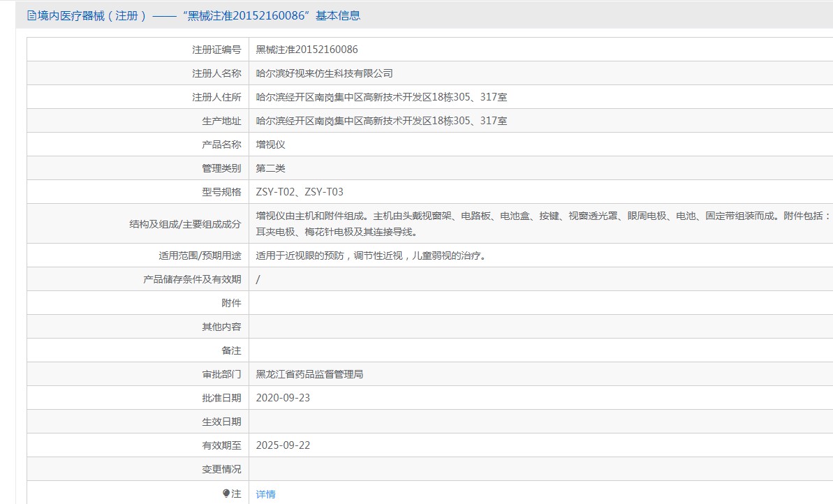The height and width of the screenshot is (504, 833).
Task: Click the intended use text 适用于近视眼的预防
Action: 372,255
